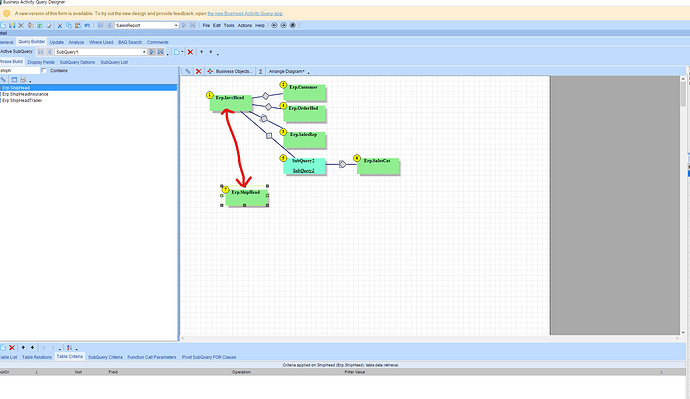Click the red X delete icon in the bottom toolbar

click(x=12, y=348)
